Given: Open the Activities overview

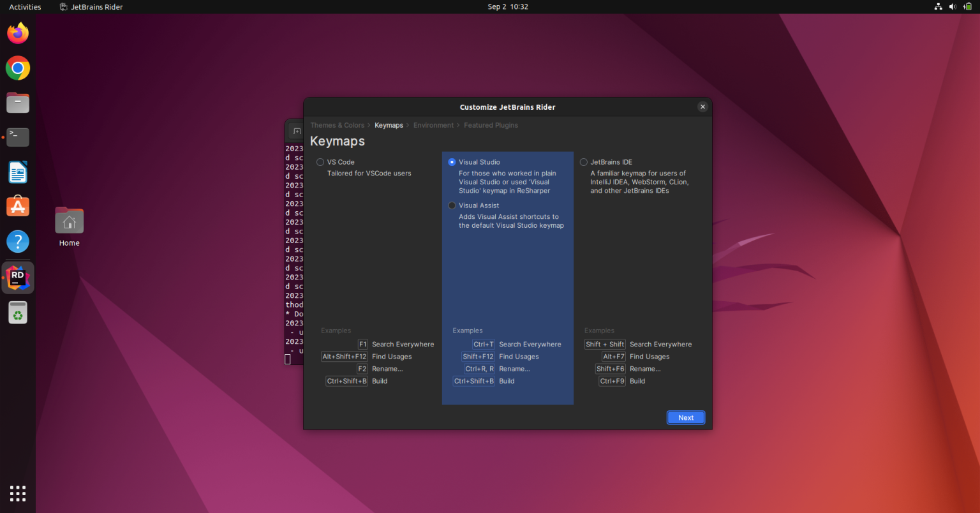Looking at the screenshot, I should pyautogui.click(x=24, y=6).
